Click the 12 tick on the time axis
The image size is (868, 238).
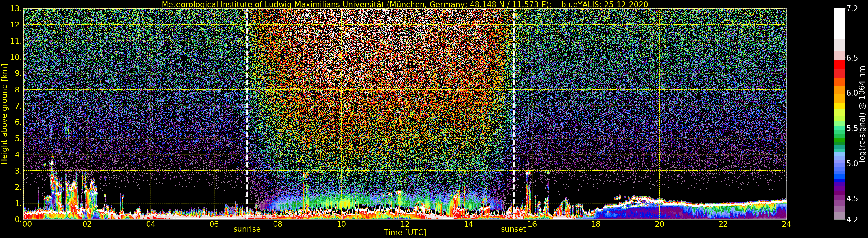pos(405,224)
